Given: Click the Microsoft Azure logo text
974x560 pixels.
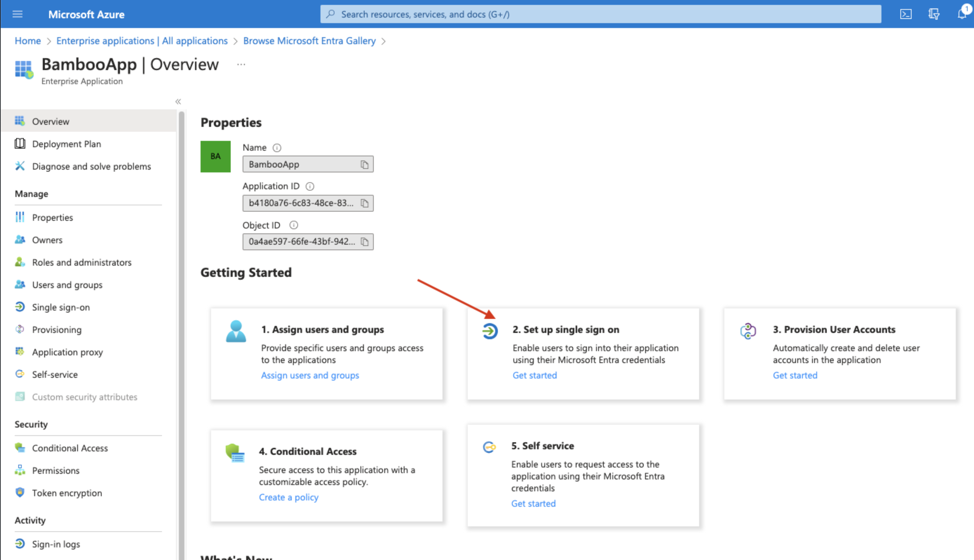Looking at the screenshot, I should point(86,14).
